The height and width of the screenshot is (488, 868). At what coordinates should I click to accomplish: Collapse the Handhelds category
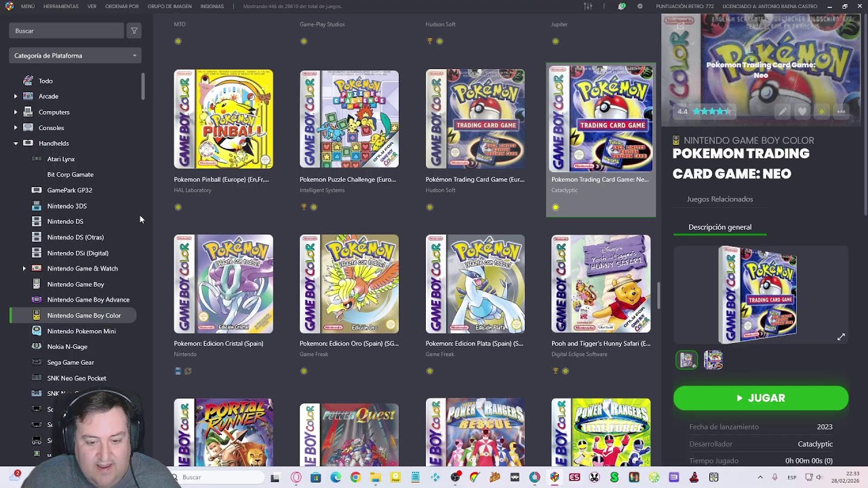[x=16, y=143]
